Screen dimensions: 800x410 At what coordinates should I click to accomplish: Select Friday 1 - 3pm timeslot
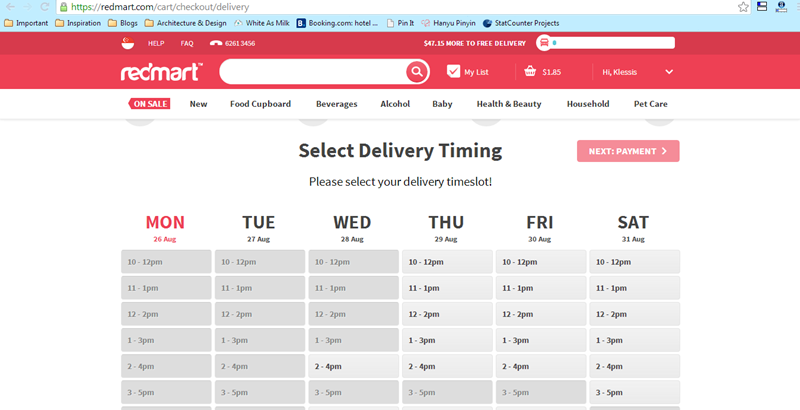(x=541, y=340)
